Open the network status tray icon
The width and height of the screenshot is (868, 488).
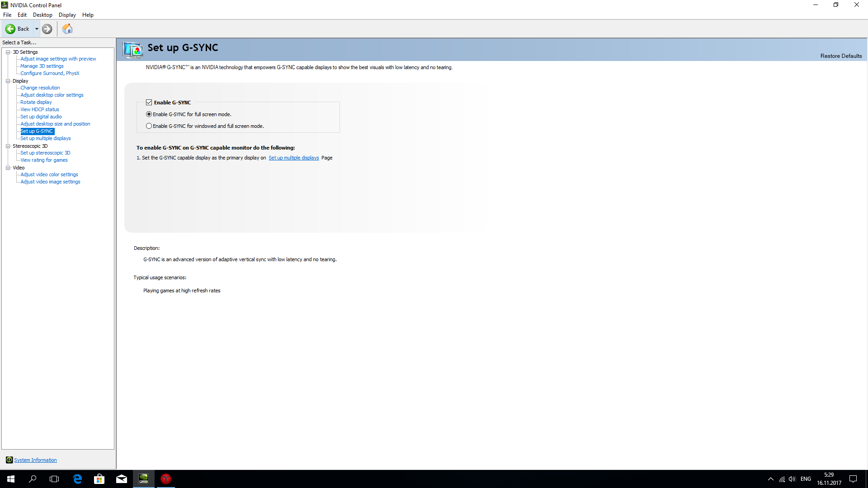782,479
